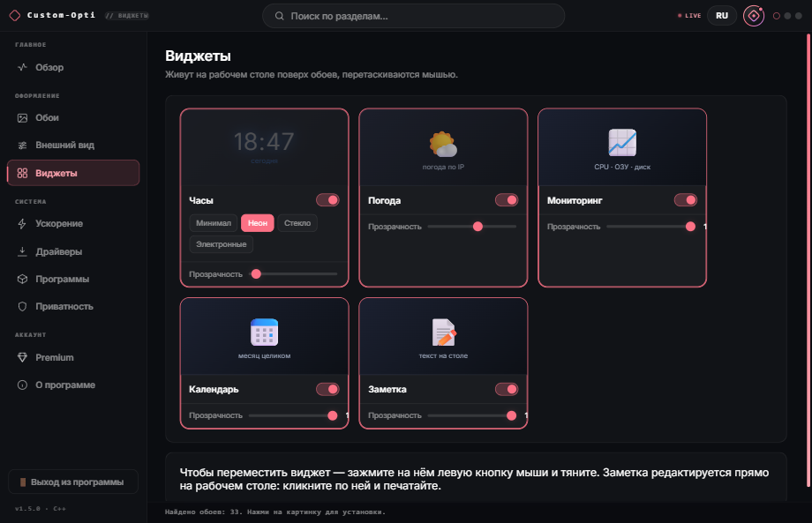Toggle the Часы widget switch

[x=327, y=200]
